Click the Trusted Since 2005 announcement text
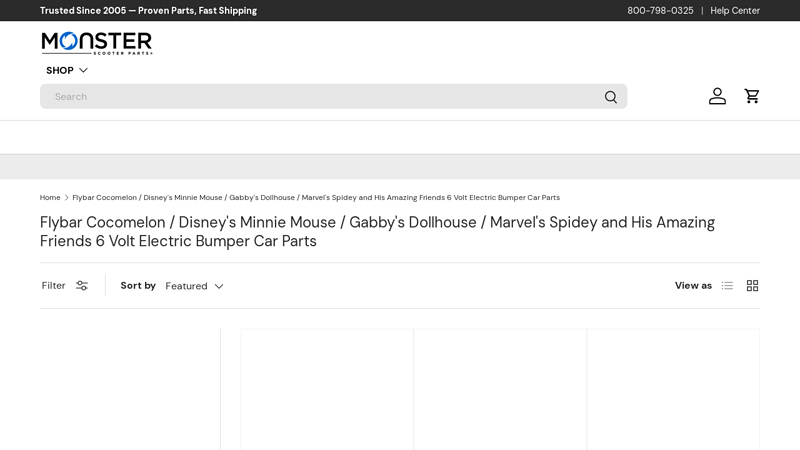The height and width of the screenshot is (450, 800). [x=148, y=11]
